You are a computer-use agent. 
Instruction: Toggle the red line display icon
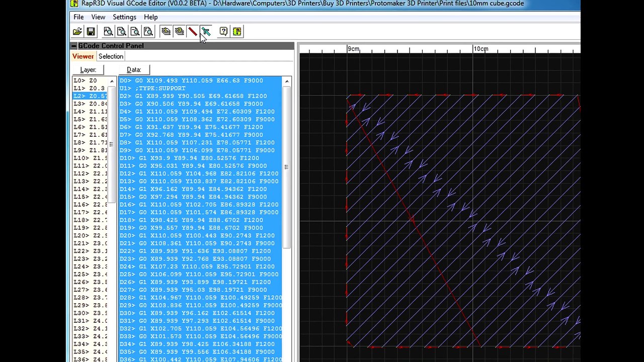click(x=193, y=32)
